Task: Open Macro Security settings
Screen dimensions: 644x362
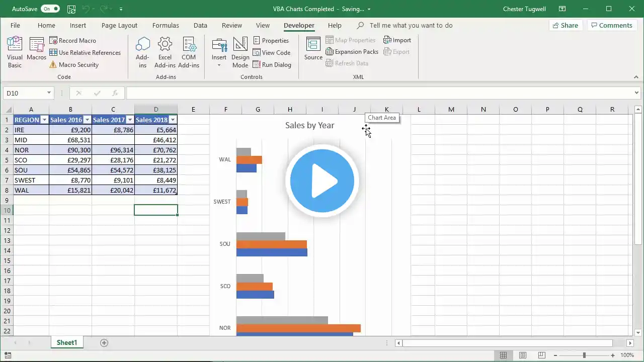Action: 73,65
